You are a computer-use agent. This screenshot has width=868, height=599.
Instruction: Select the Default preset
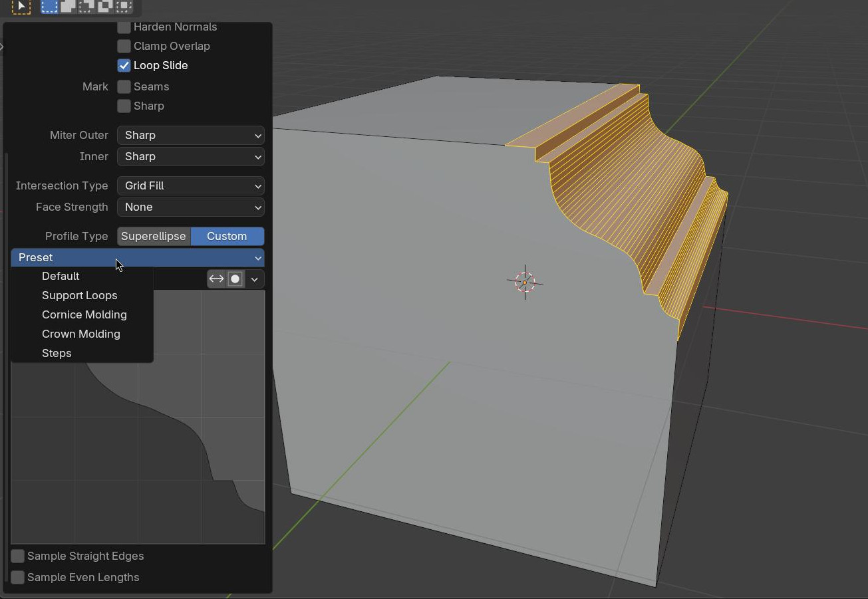point(82,276)
